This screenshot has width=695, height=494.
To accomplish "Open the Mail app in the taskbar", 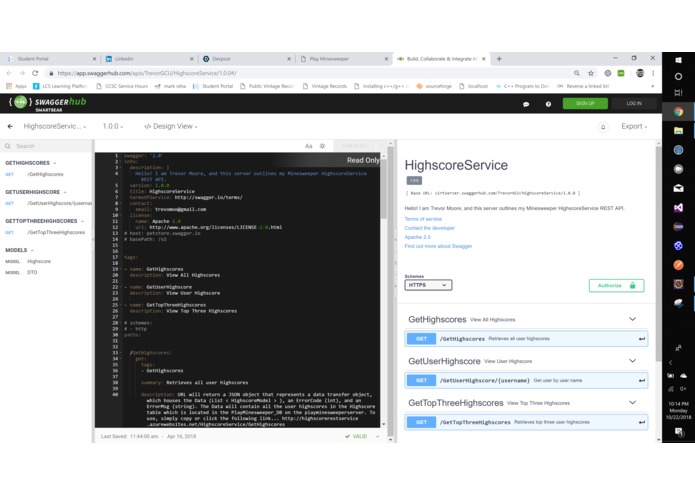I will [678, 188].
